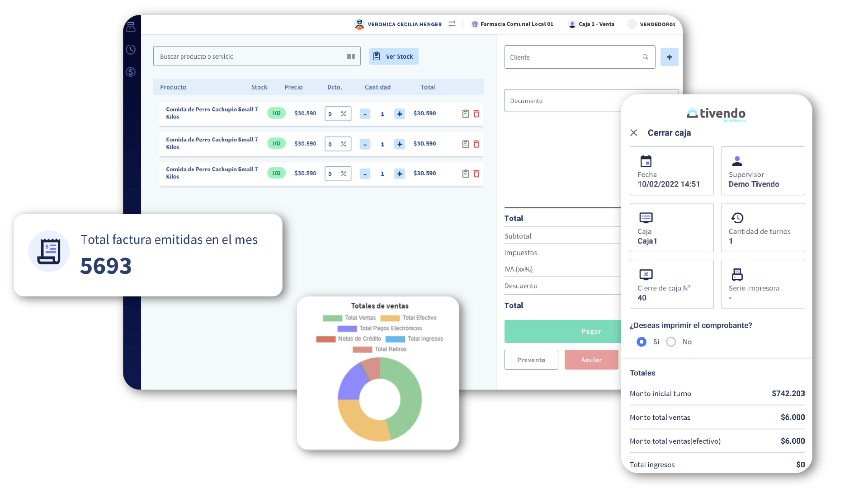Click the Cantidad de turnos history icon
The image size is (868, 488).
pos(737,218)
